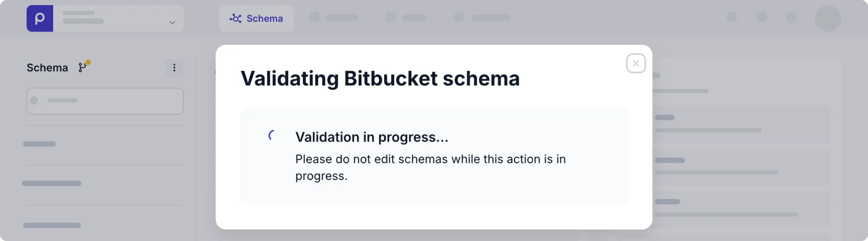
Task: Open the kebab menu beside Schema heading
Action: [174, 68]
